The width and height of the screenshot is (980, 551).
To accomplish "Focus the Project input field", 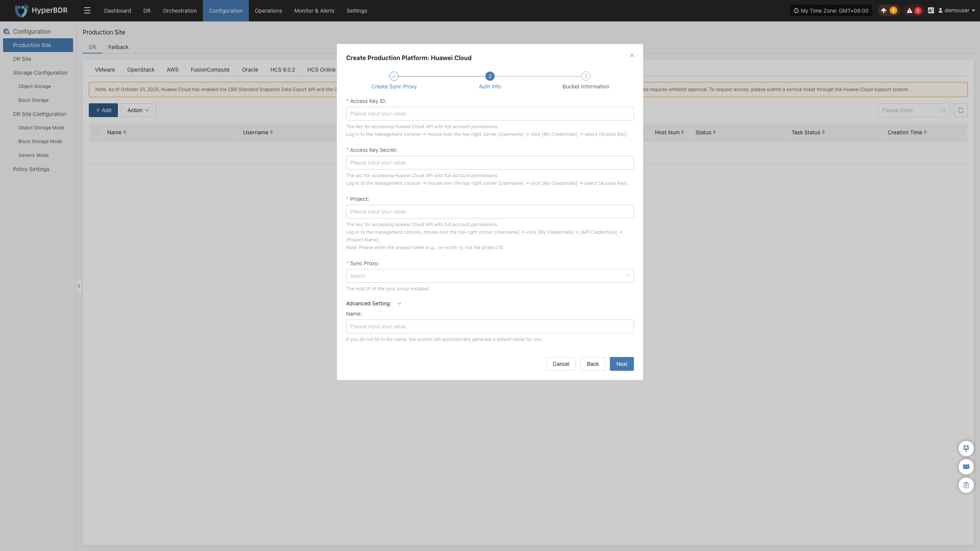I will click(x=490, y=212).
